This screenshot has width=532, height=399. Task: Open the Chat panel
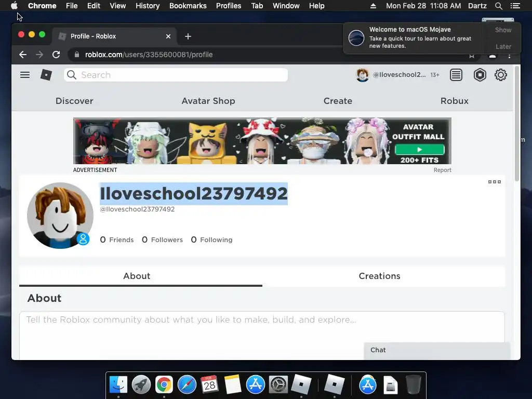coord(437,351)
